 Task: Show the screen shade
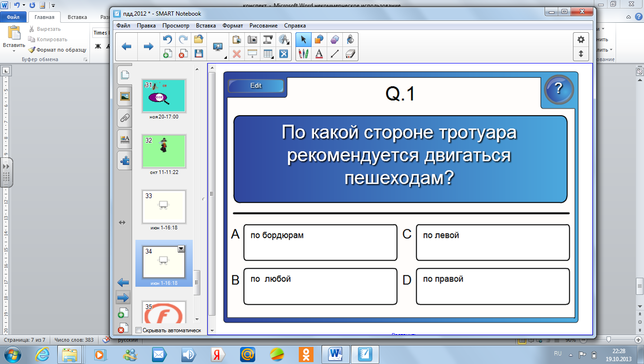click(x=252, y=54)
